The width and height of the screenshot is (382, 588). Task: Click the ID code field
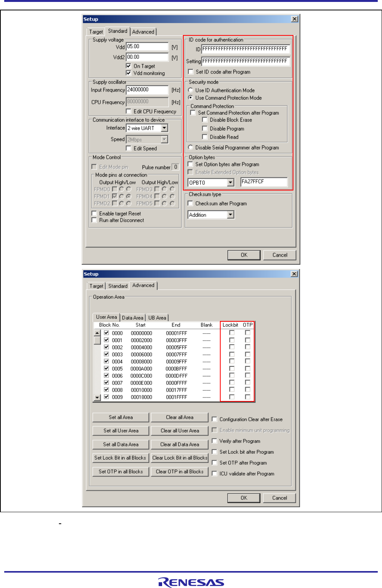coord(245,49)
